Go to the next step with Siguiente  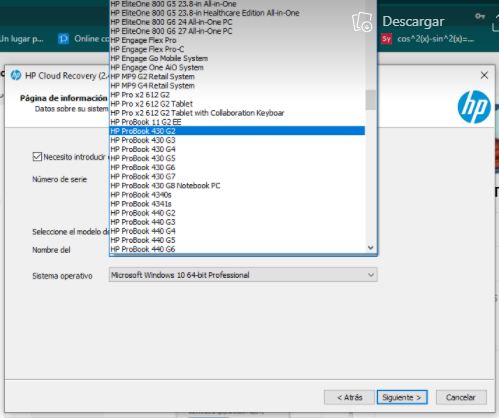402,397
